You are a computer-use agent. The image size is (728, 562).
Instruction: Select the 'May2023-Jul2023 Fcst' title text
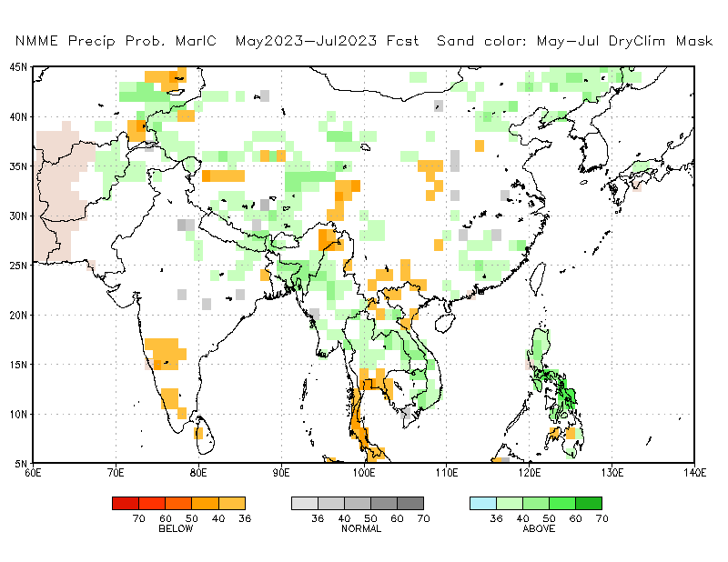pyautogui.click(x=328, y=41)
